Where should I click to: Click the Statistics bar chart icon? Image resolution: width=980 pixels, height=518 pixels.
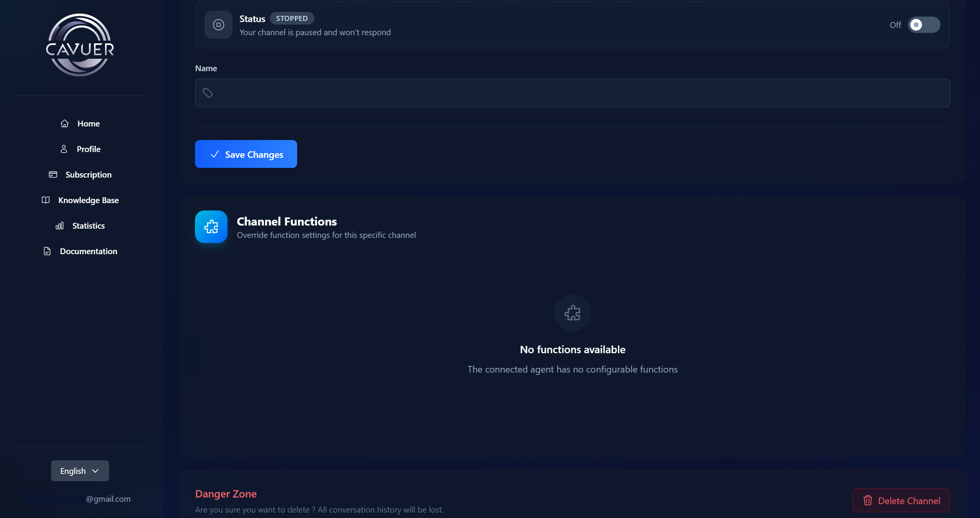(60, 226)
